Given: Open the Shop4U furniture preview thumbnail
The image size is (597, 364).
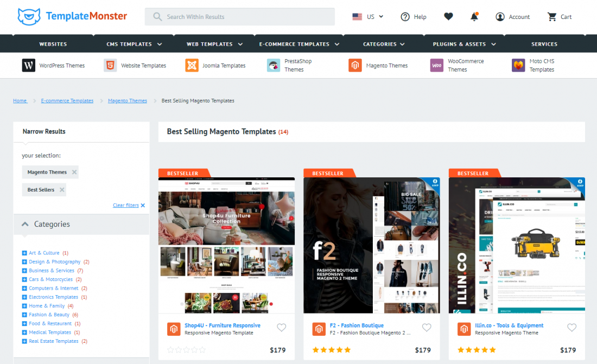Looking at the screenshot, I should click(x=226, y=245).
